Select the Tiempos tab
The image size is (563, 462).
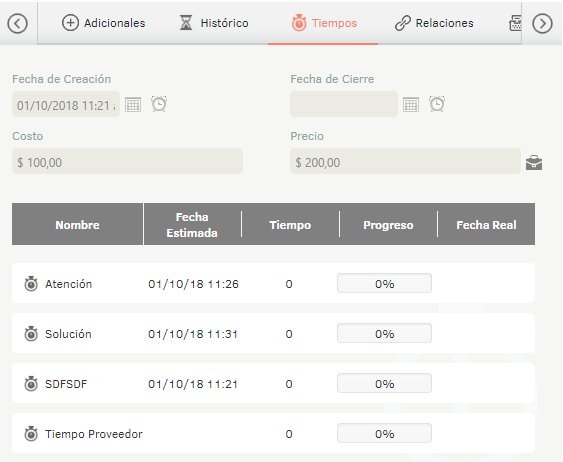pyautogui.click(x=324, y=23)
